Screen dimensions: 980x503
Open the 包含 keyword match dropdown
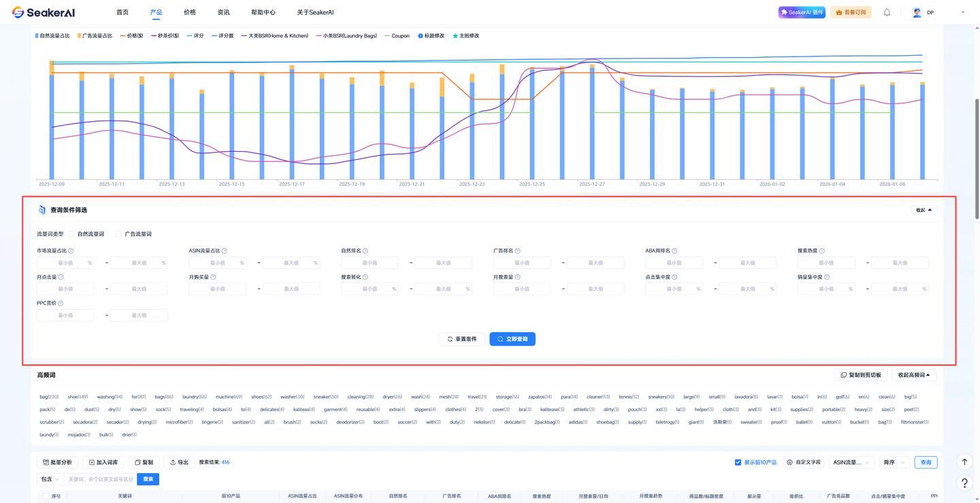50,479
